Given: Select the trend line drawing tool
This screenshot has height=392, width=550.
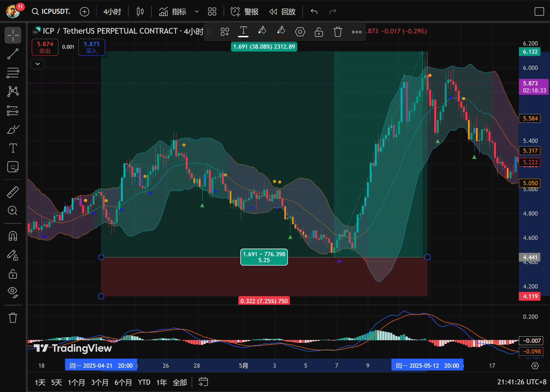Looking at the screenshot, I should pyautogui.click(x=13, y=54).
